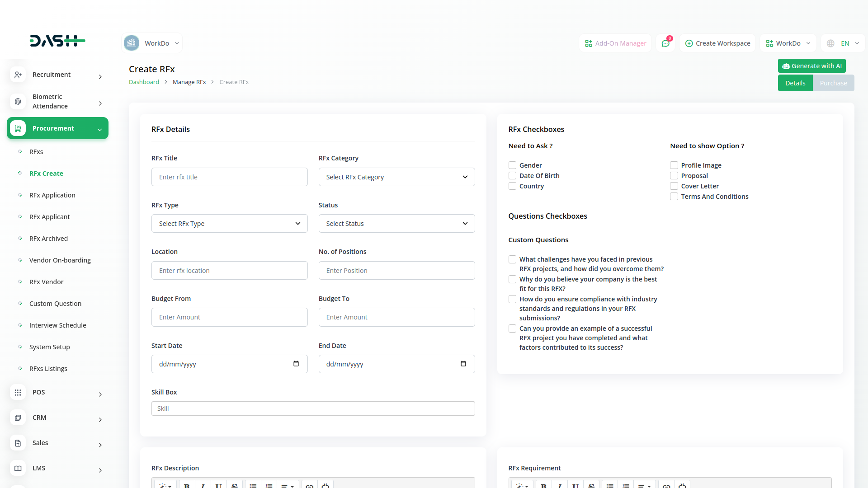Click the LMS book icon
Viewport: 868px width, 488px height.
tap(18, 469)
